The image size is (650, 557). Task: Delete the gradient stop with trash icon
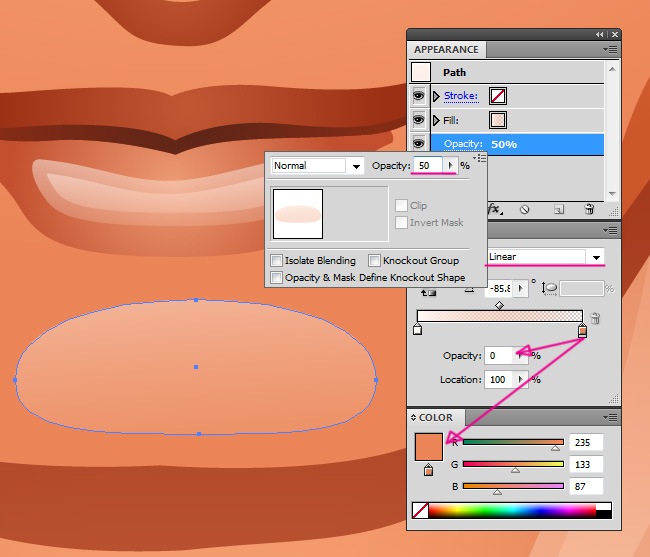coord(596,319)
